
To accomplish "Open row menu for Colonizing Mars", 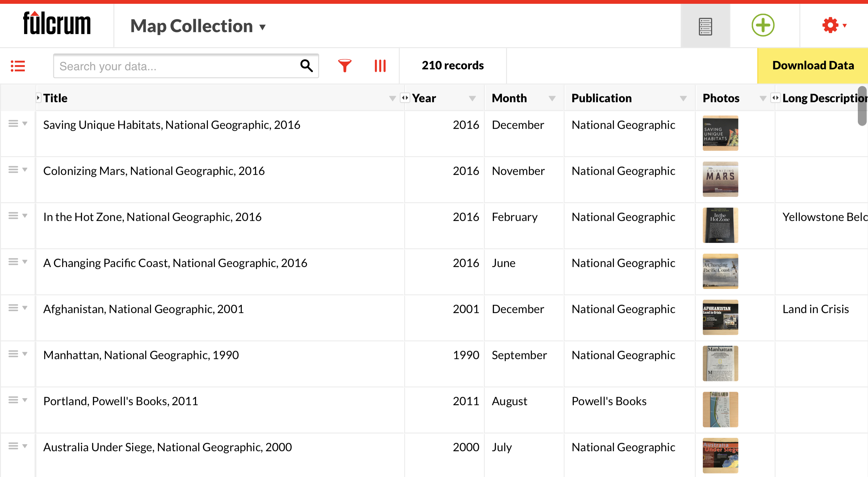I will [18, 170].
